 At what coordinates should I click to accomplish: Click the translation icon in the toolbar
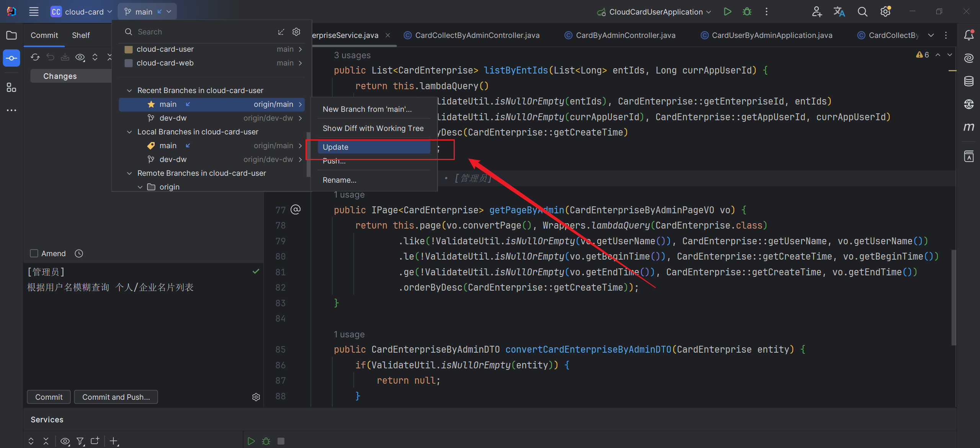[x=839, y=11]
